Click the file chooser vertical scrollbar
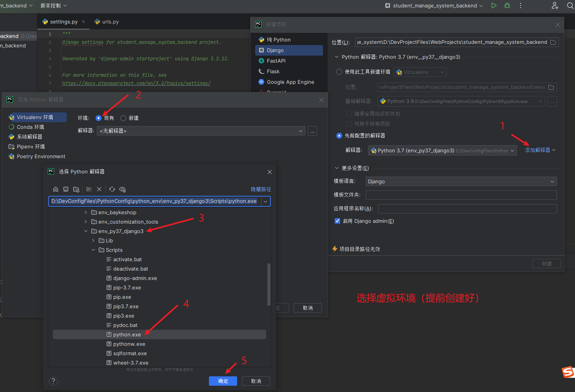The width and height of the screenshot is (575, 392). click(269, 284)
